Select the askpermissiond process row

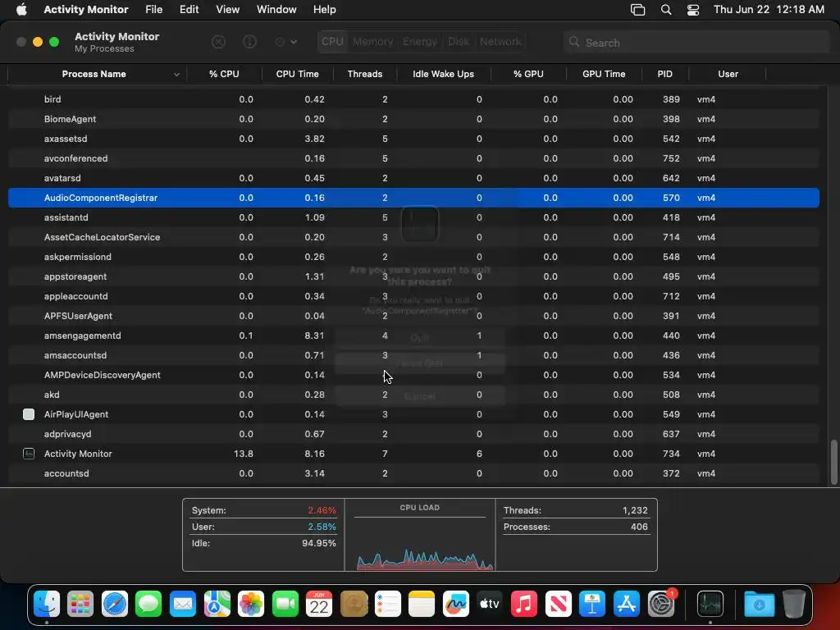click(x=413, y=257)
